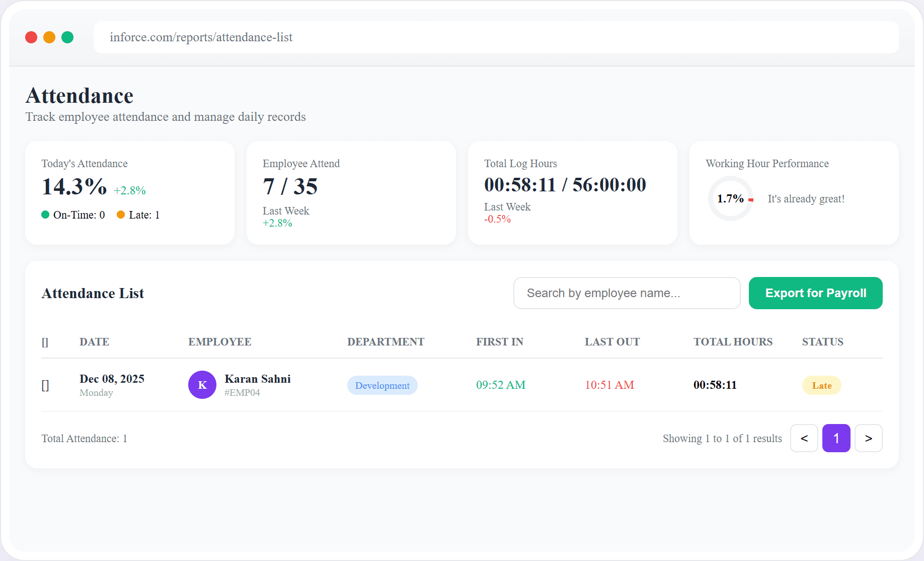Click the 10:51 AM last-out time
This screenshot has height=561, width=924.
[x=609, y=385]
